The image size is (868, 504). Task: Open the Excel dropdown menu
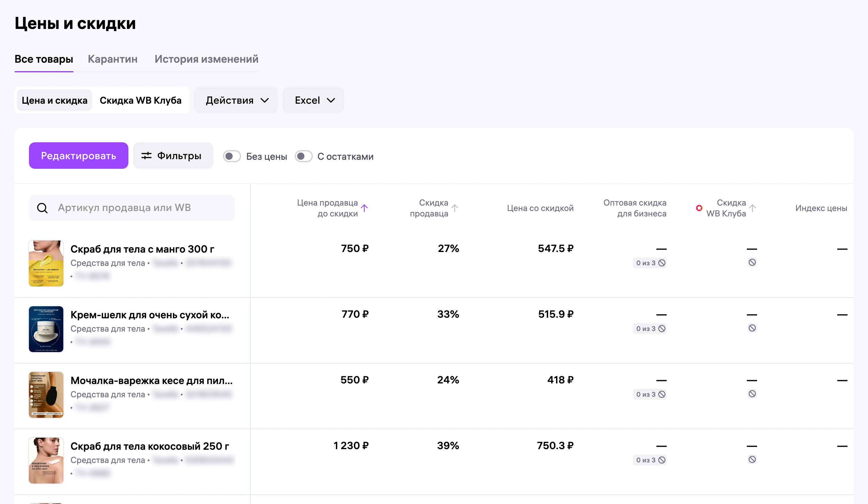(313, 100)
